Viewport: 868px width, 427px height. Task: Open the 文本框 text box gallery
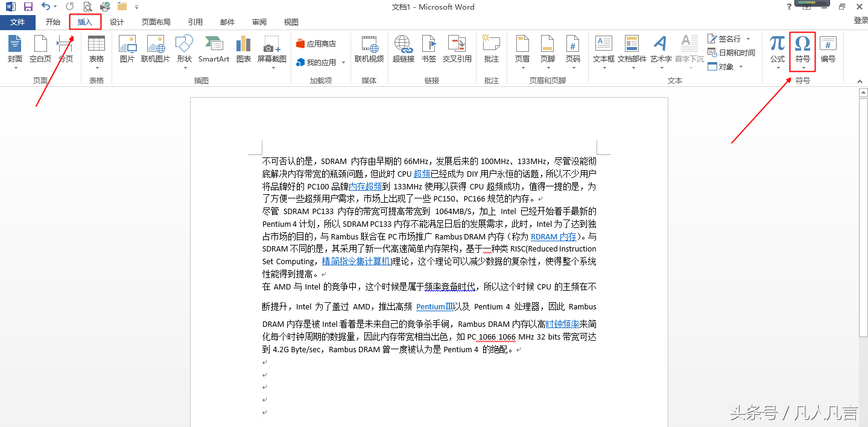click(x=604, y=51)
